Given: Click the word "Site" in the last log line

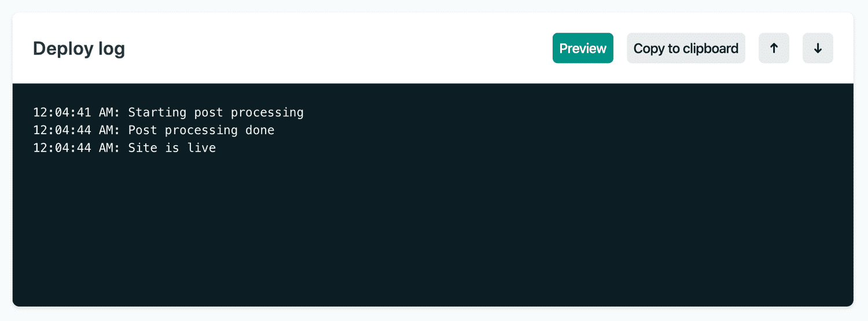Looking at the screenshot, I should 142,148.
